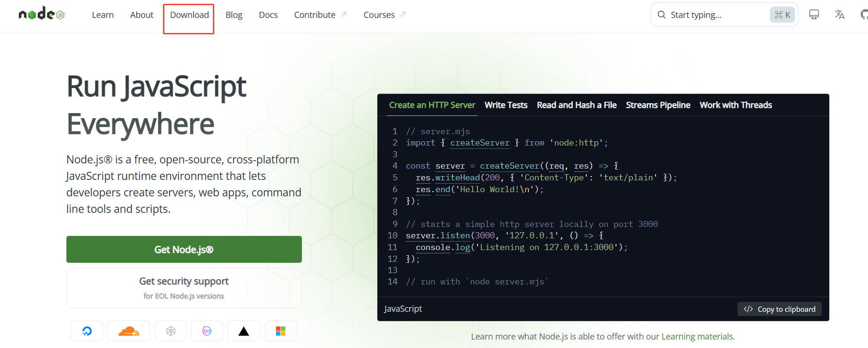Viewport: 868px width, 348px height.
Task: Click createServer on the import line
Action: coord(480,143)
